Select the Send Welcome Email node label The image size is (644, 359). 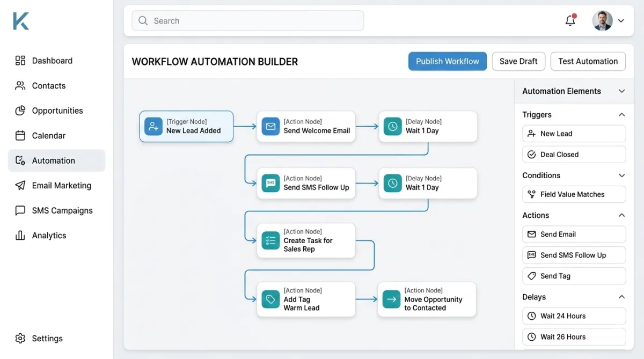(317, 130)
